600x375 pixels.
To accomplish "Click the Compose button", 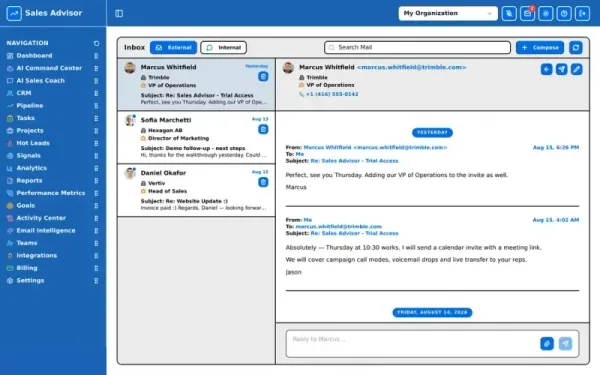I will (x=540, y=47).
